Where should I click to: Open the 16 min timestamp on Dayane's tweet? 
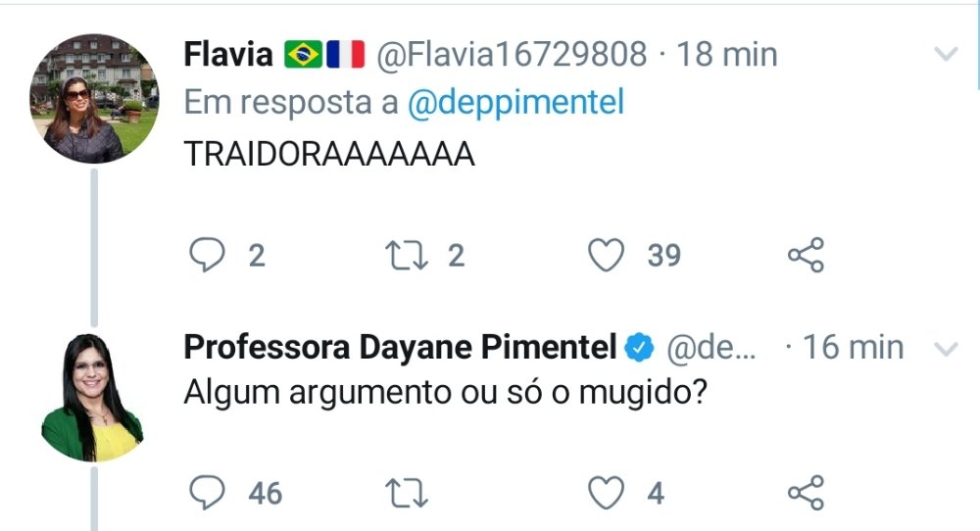pos(853,347)
